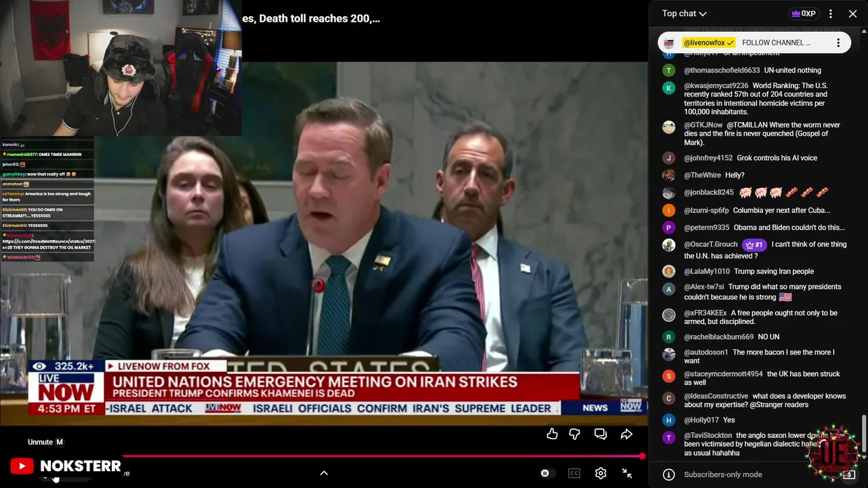Click the 0XP crown badge
Image resolution: width=868 pixels, height=488 pixels.
pyautogui.click(x=804, y=14)
